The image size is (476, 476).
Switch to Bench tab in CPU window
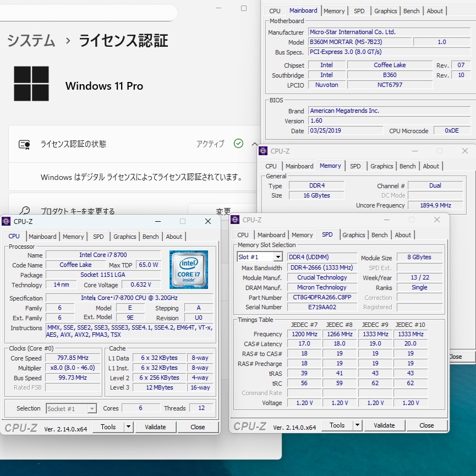(x=151, y=237)
